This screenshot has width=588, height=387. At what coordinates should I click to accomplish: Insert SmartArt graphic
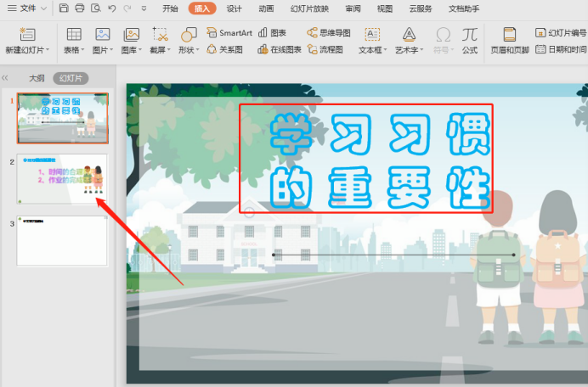pos(229,33)
